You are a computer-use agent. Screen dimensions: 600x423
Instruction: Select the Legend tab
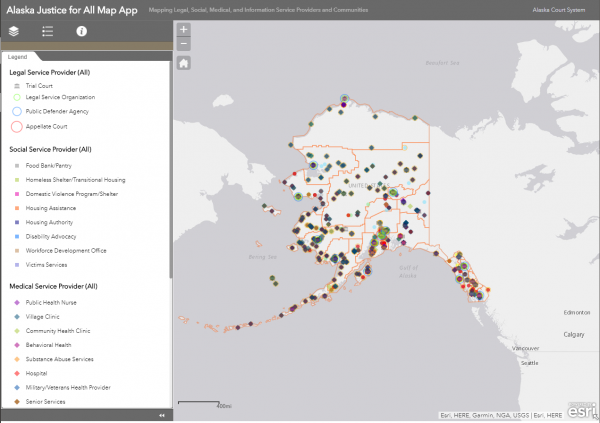coord(18,57)
